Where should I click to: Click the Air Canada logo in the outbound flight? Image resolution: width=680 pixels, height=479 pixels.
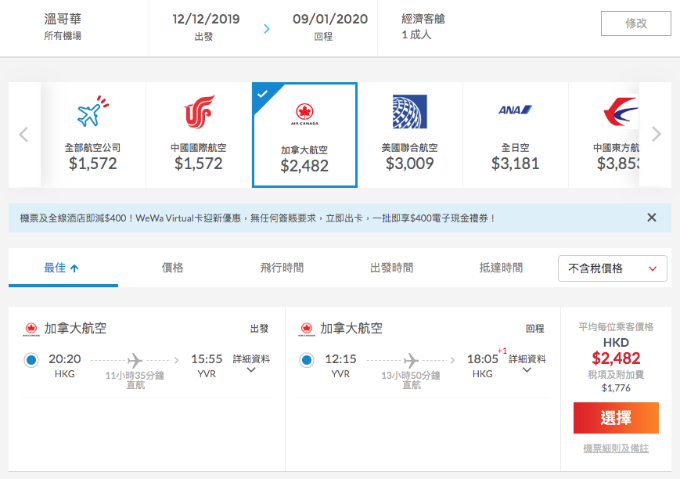[x=31, y=329]
